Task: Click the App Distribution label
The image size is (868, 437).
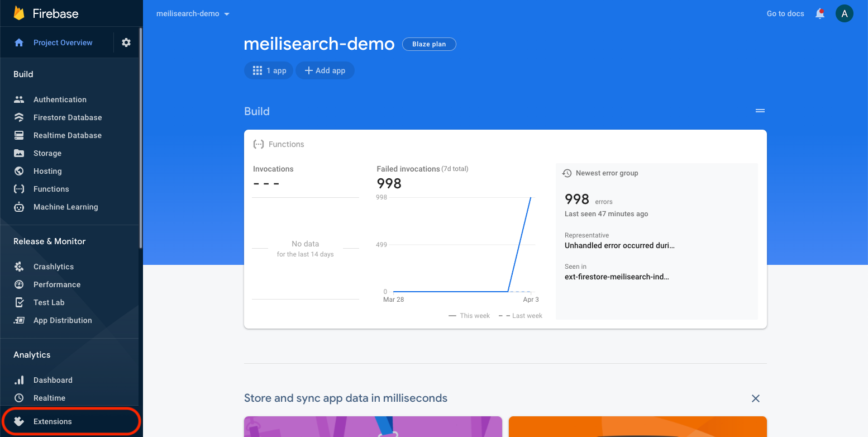Action: coord(63,320)
